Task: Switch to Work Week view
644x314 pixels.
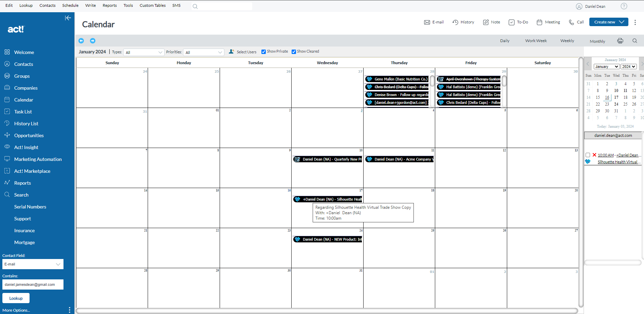Action: point(536,41)
